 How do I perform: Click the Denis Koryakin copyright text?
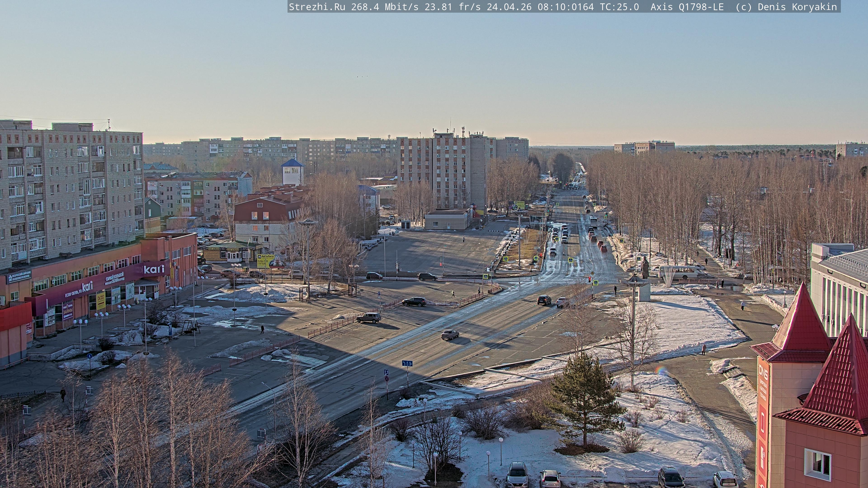click(797, 7)
